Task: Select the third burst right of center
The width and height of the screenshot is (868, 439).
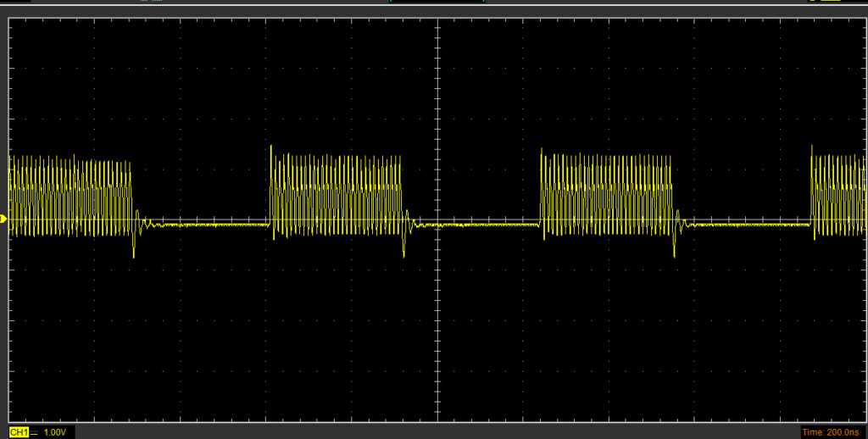Action: click(607, 196)
